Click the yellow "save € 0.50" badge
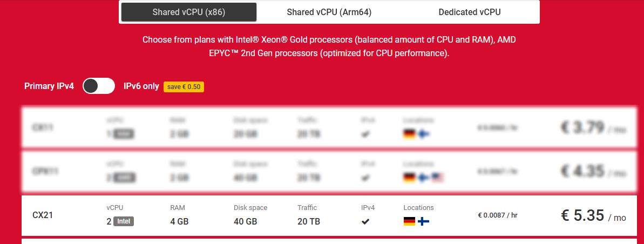The height and width of the screenshot is (244, 644). pyautogui.click(x=184, y=86)
